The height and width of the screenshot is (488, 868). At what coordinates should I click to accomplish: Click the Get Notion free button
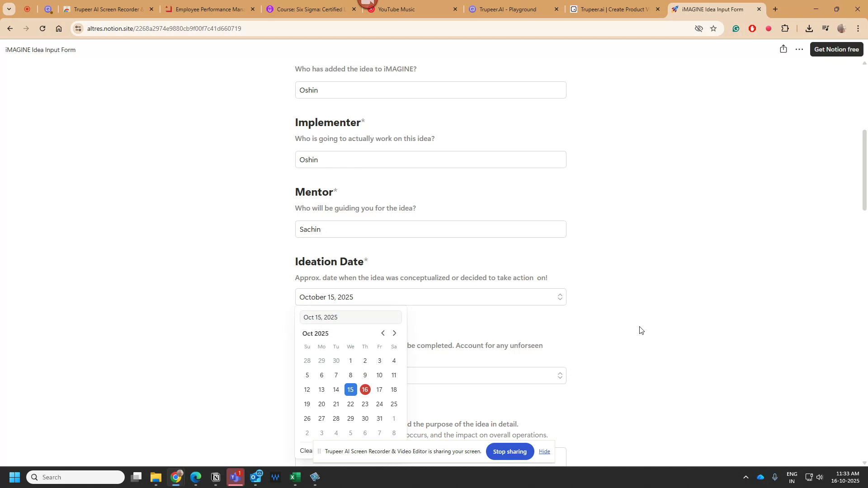coord(837,49)
